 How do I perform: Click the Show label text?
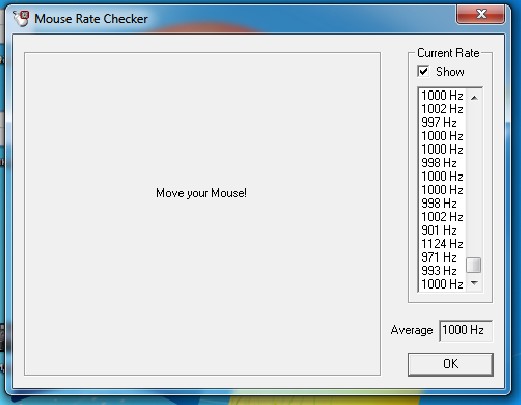[450, 72]
